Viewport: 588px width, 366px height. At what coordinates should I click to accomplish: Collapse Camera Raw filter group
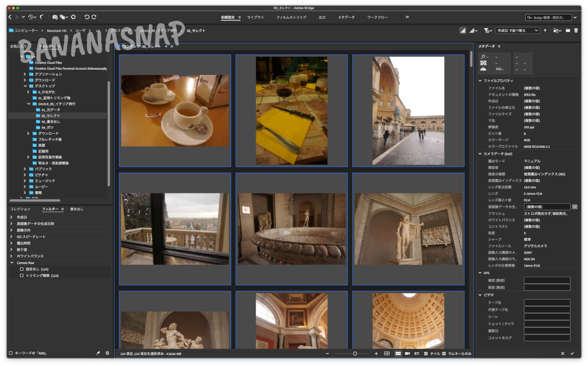coord(11,263)
